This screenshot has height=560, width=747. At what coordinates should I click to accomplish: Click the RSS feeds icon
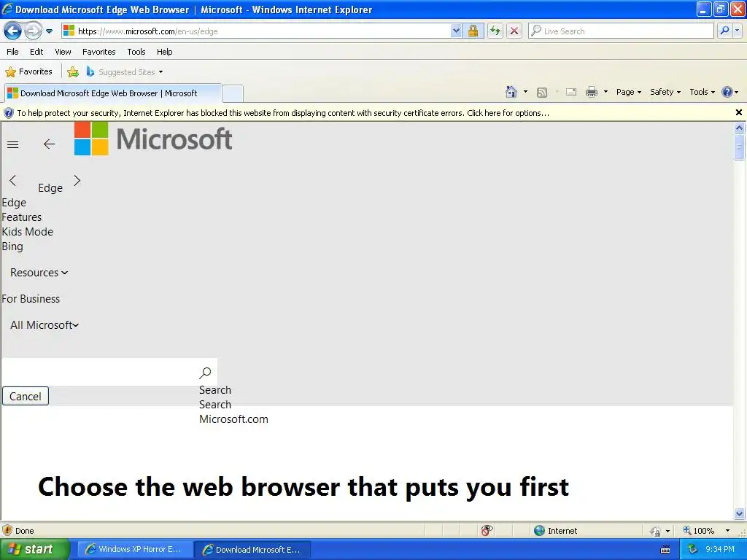542,93
